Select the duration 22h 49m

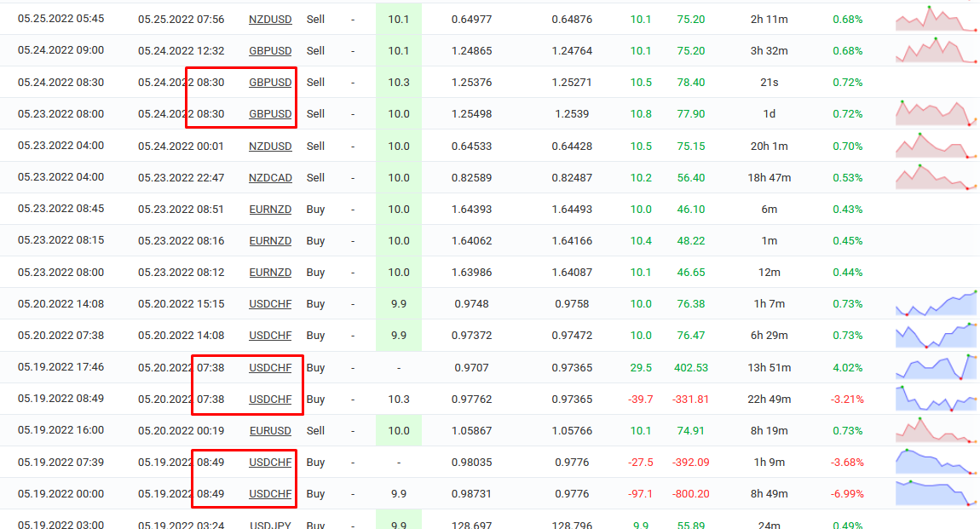pos(770,399)
